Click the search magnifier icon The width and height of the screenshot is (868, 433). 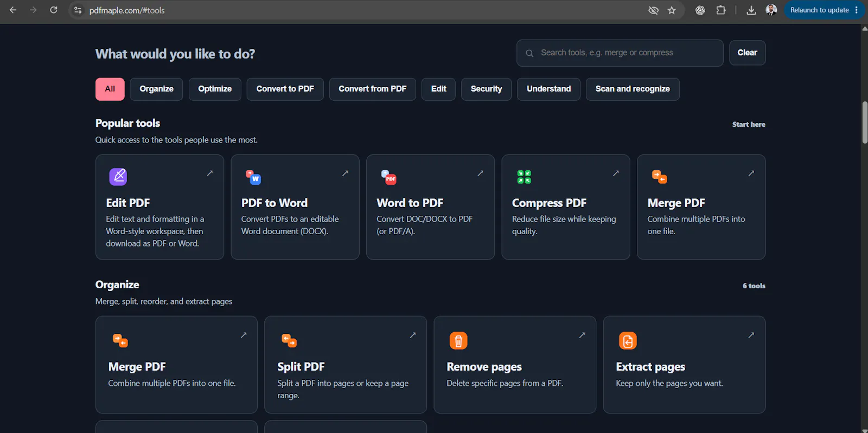coord(529,53)
